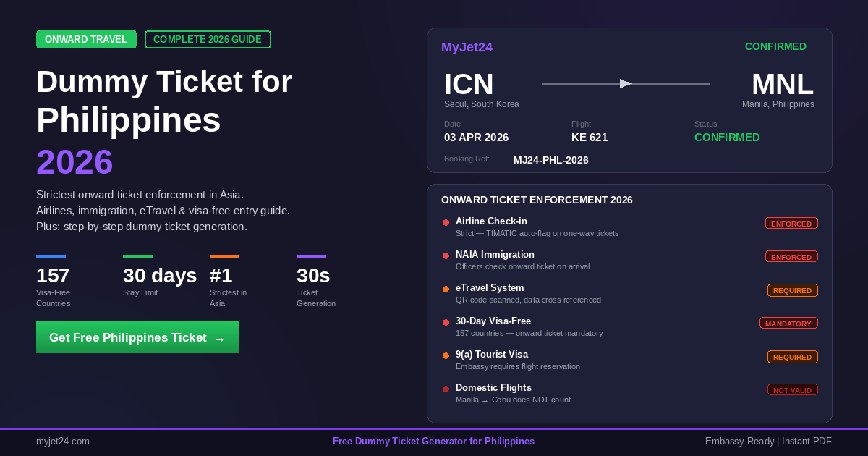Select the red bullet next to 30-Day Visa-Free
Screen dimensions: 868x456
pos(446,322)
